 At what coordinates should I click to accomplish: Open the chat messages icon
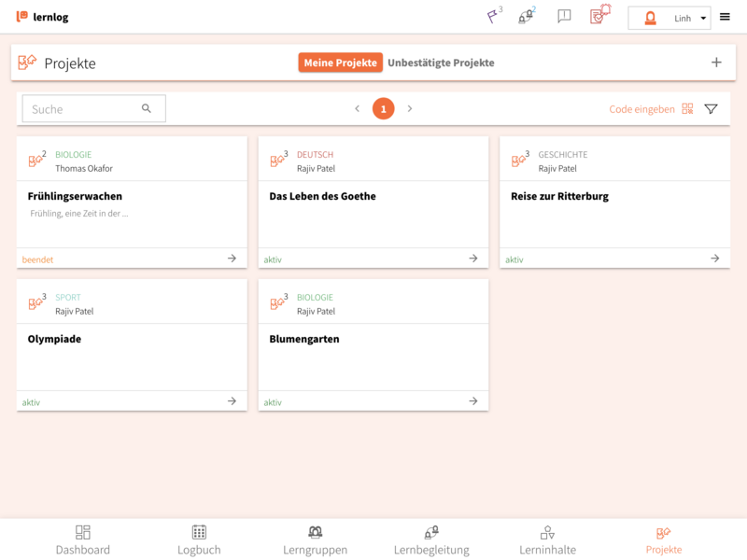[564, 16]
